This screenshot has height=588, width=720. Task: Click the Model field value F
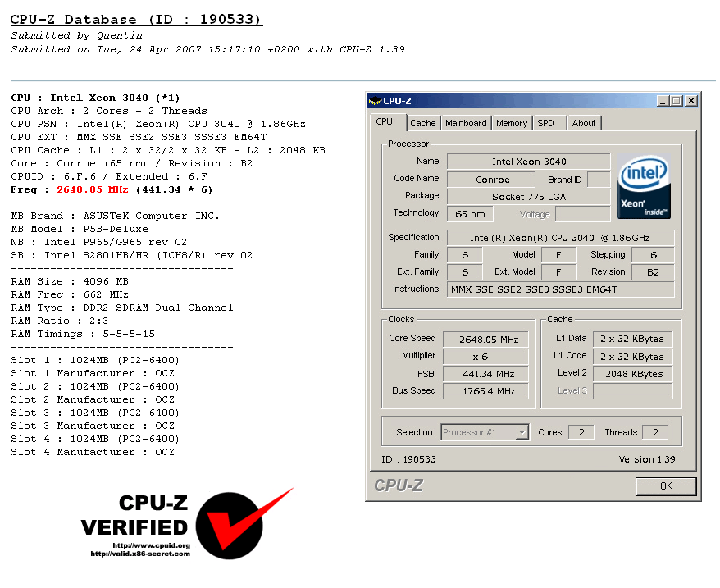[x=558, y=255]
